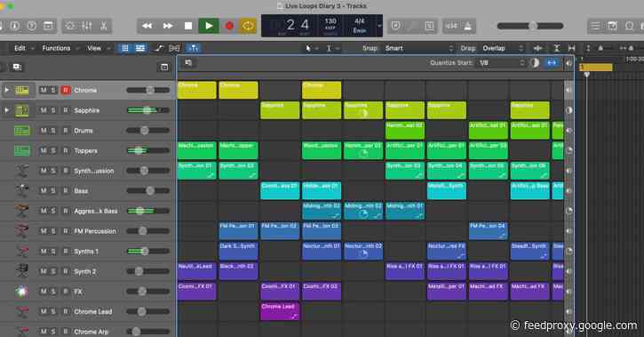Image resolution: width=644 pixels, height=337 pixels.
Task: Click the cell-edit icon above the grid
Action: pyautogui.click(x=188, y=63)
